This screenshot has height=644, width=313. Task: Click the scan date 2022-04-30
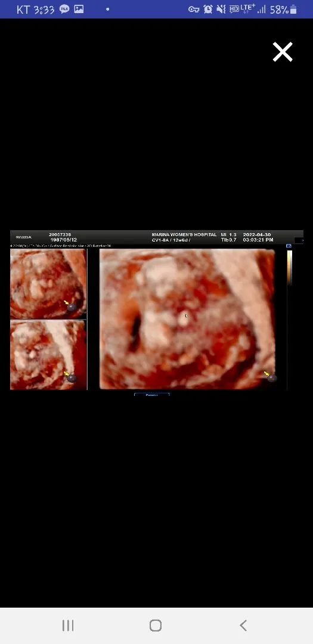[x=257, y=234]
